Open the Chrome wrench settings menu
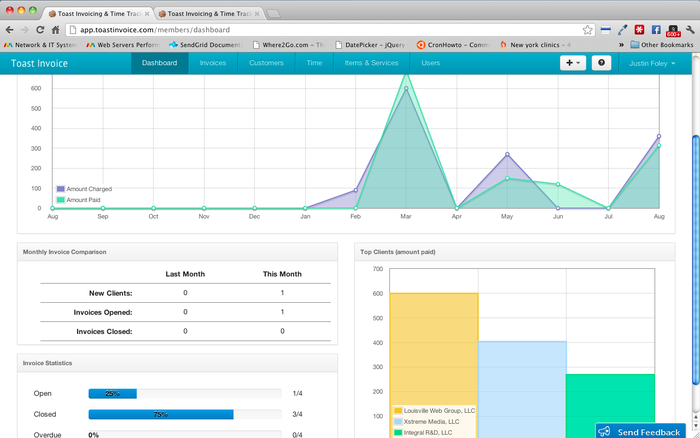 689,30
